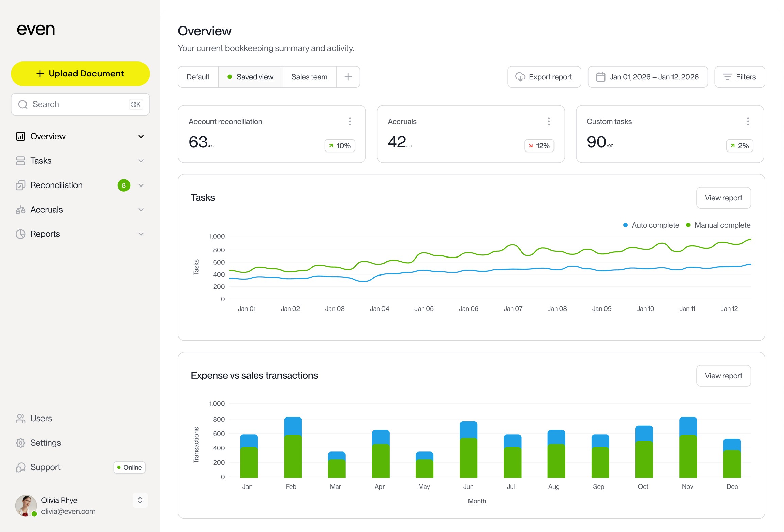
Task: Switch to the Default view tab
Action: coord(198,77)
